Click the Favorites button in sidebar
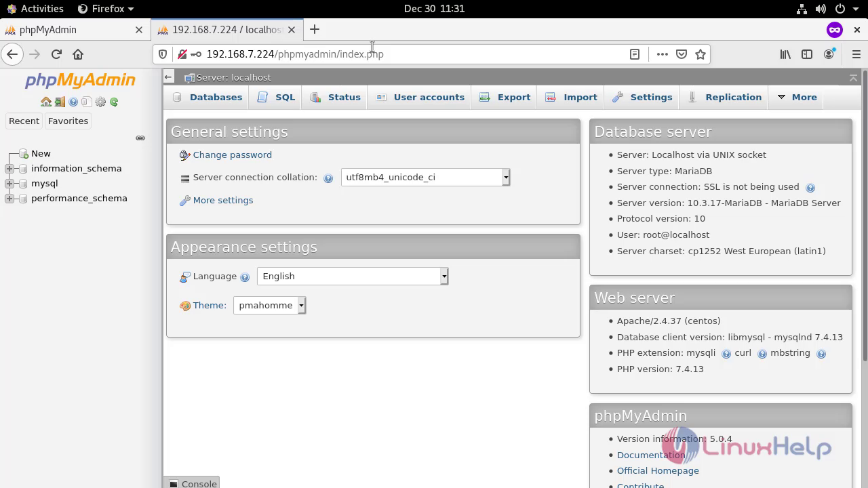The width and height of the screenshot is (868, 488). (x=68, y=121)
